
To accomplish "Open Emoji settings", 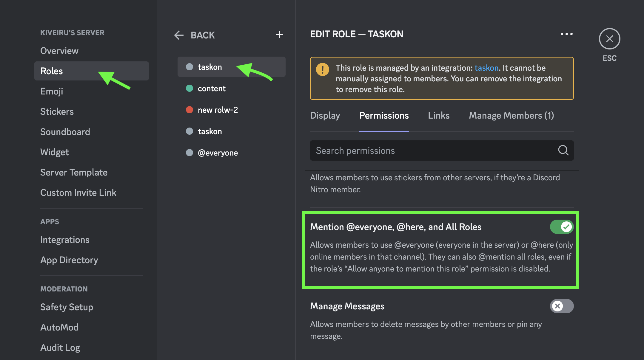I will coord(92,91).
